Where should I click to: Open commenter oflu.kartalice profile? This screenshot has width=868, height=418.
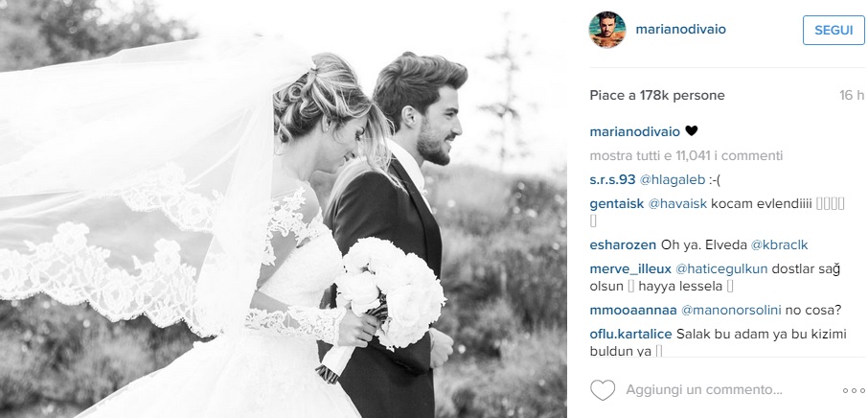[x=630, y=335]
